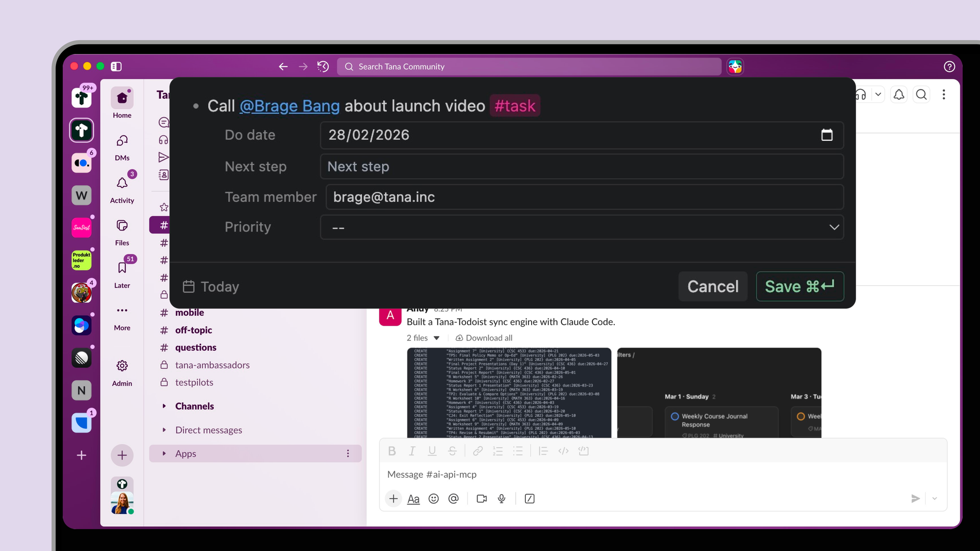Open the Priority dropdown
Image resolution: width=980 pixels, height=551 pixels.
pos(581,227)
